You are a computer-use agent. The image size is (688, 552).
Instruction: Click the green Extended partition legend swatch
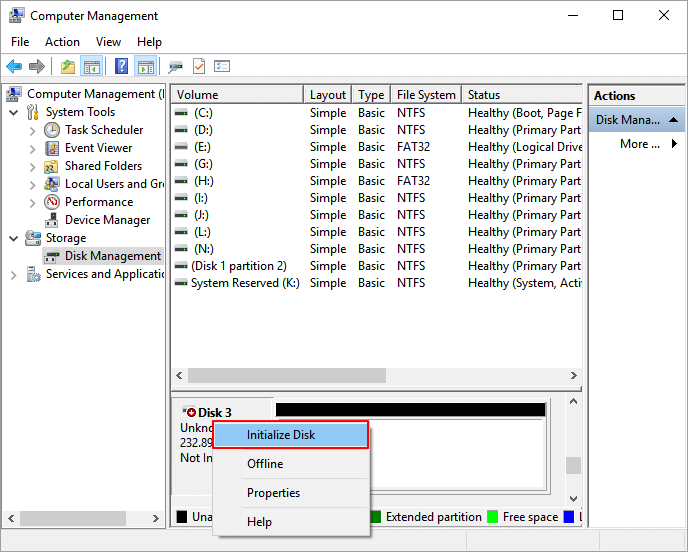tap(376, 517)
